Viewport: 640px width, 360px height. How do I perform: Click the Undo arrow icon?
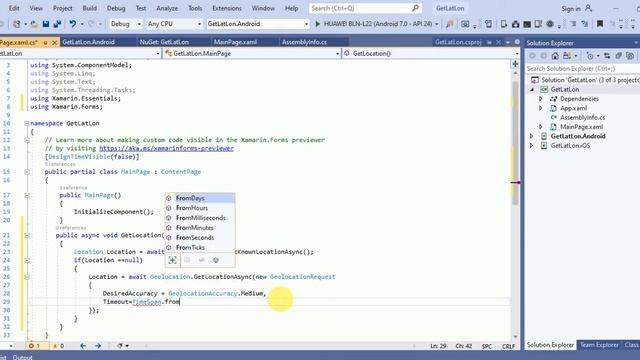pos(73,24)
